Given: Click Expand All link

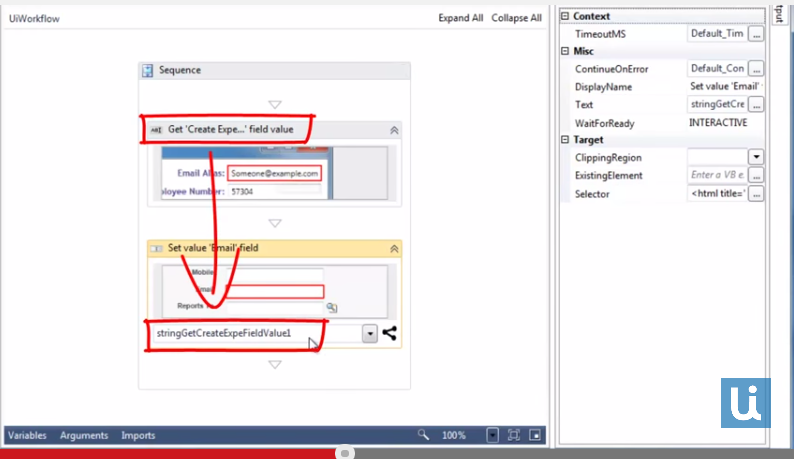Looking at the screenshot, I should [461, 18].
